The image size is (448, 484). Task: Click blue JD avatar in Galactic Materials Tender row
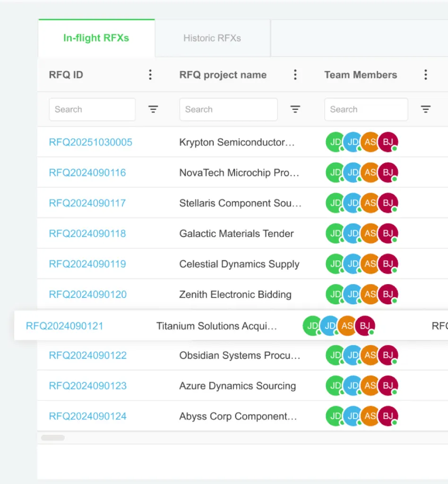click(353, 233)
